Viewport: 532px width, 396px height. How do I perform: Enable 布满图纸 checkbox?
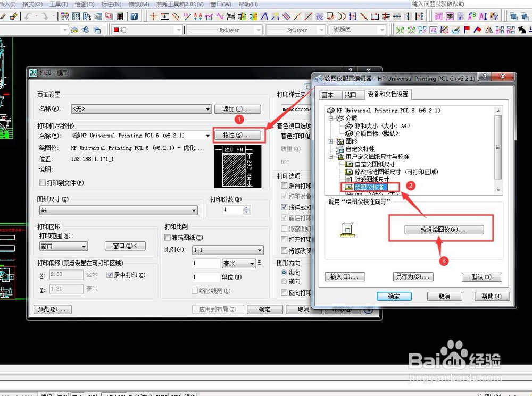(167, 237)
